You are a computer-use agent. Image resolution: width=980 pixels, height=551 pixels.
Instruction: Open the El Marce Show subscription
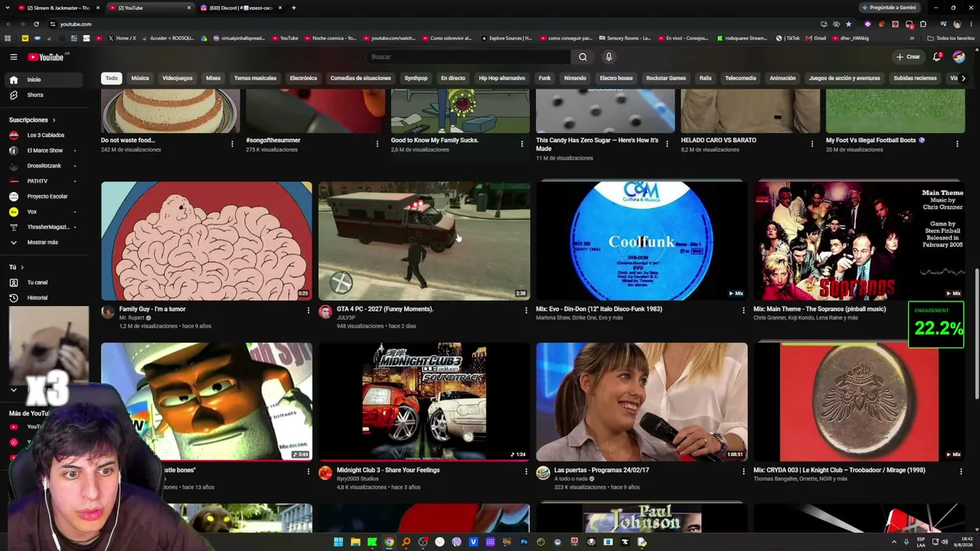(43, 151)
